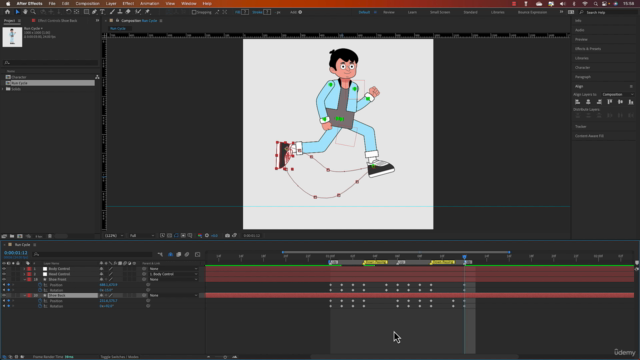Open the Layer menu

[111, 4]
